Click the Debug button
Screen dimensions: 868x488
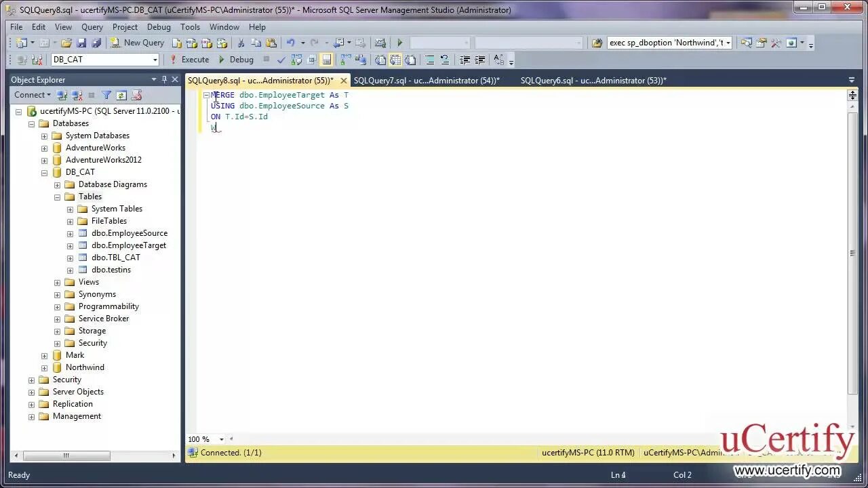coord(235,60)
